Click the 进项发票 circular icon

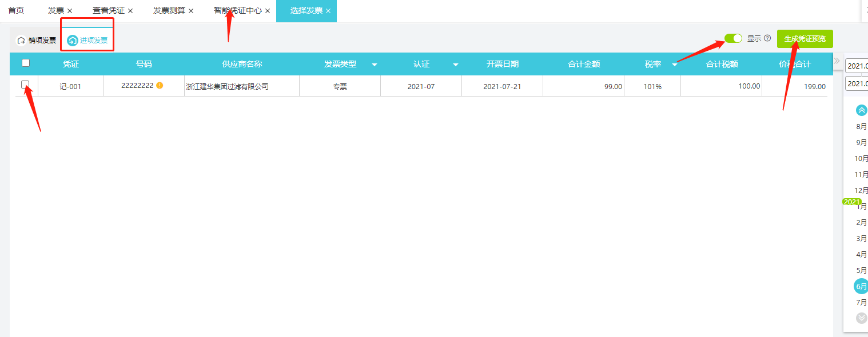click(73, 41)
